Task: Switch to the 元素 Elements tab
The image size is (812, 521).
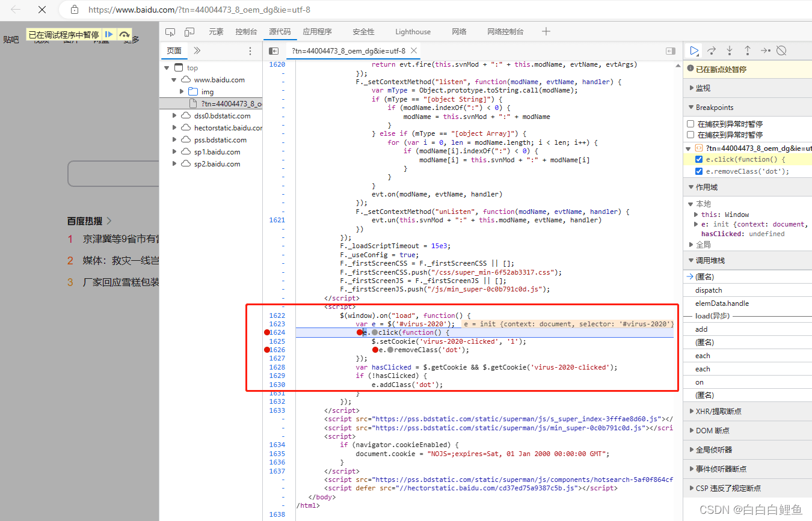Action: [216, 32]
